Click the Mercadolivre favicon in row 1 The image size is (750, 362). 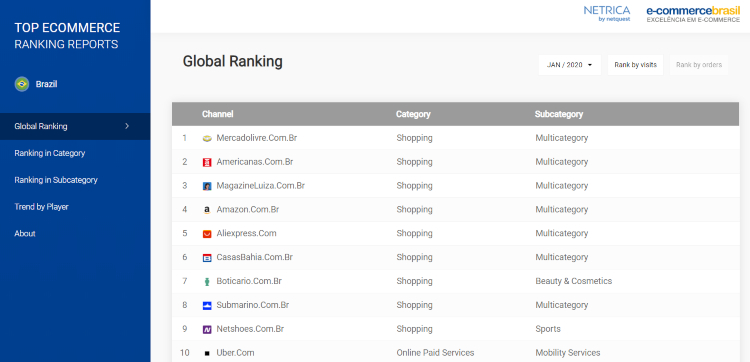pos(207,138)
